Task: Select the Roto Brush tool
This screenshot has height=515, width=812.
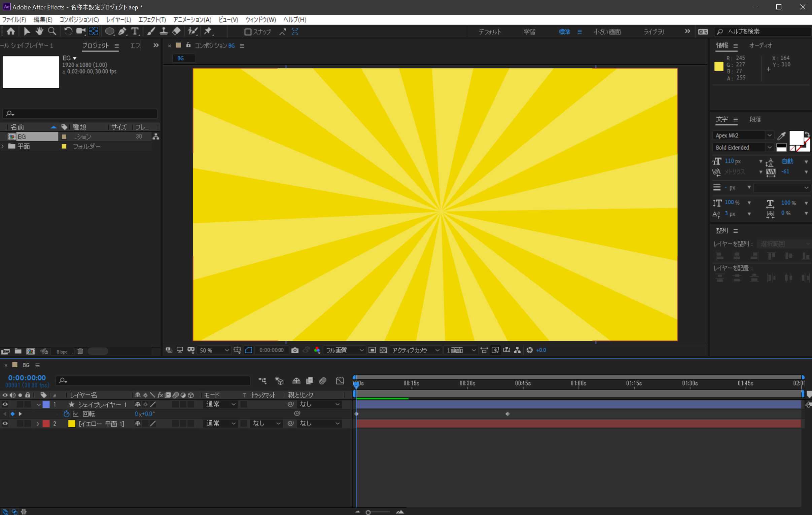Action: point(192,31)
